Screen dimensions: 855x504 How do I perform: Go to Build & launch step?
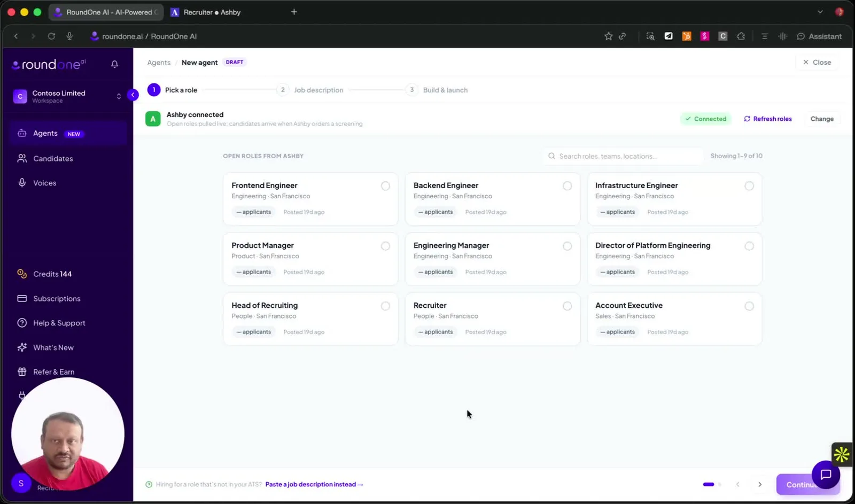coord(437,90)
